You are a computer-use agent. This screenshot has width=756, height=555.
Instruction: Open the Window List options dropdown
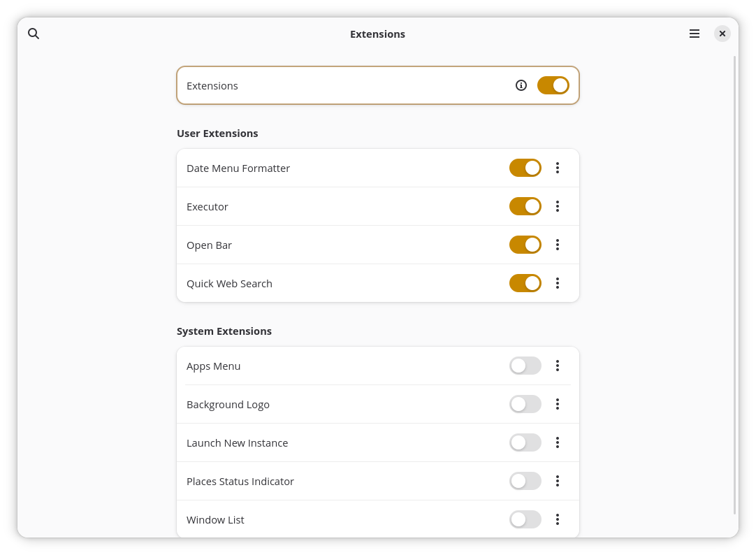(x=558, y=519)
